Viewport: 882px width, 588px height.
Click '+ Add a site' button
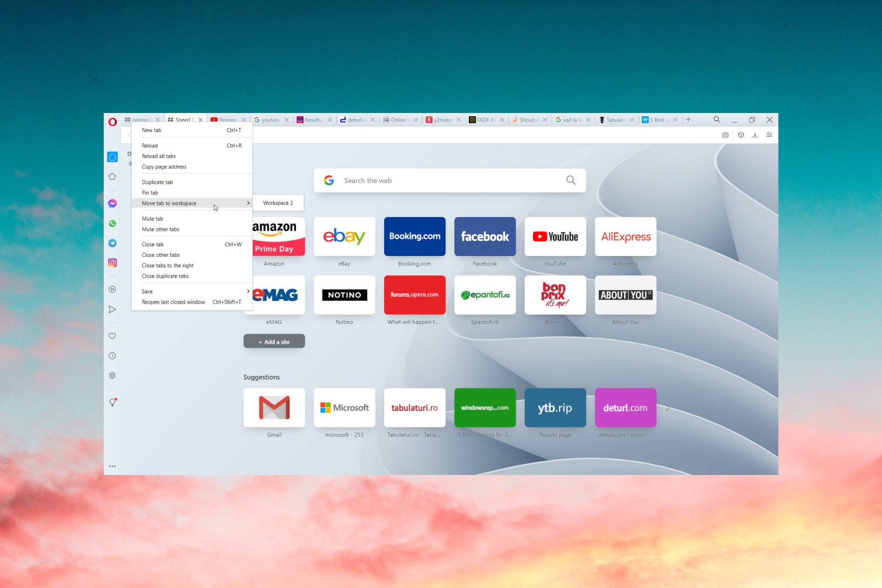pos(274,341)
